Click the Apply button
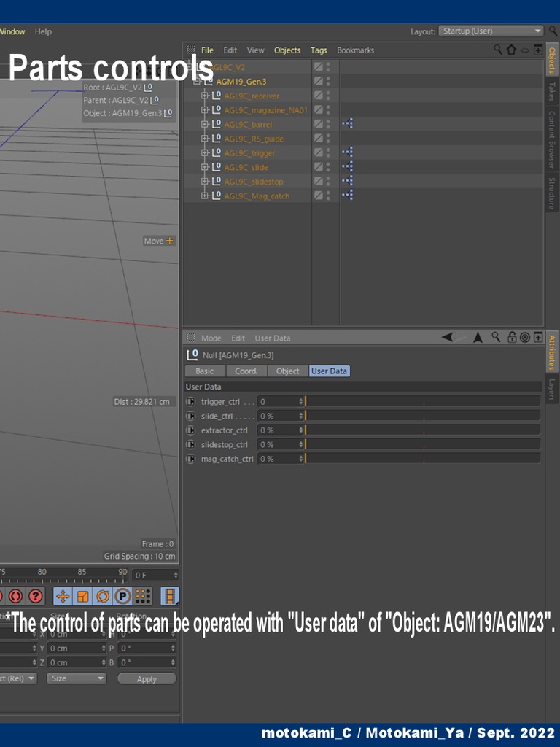The width and height of the screenshot is (560, 747). point(147,678)
